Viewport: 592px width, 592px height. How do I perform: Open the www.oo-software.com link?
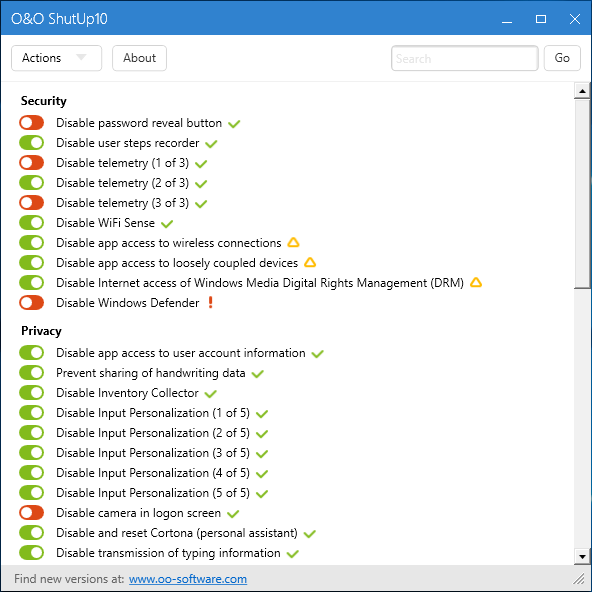188,579
